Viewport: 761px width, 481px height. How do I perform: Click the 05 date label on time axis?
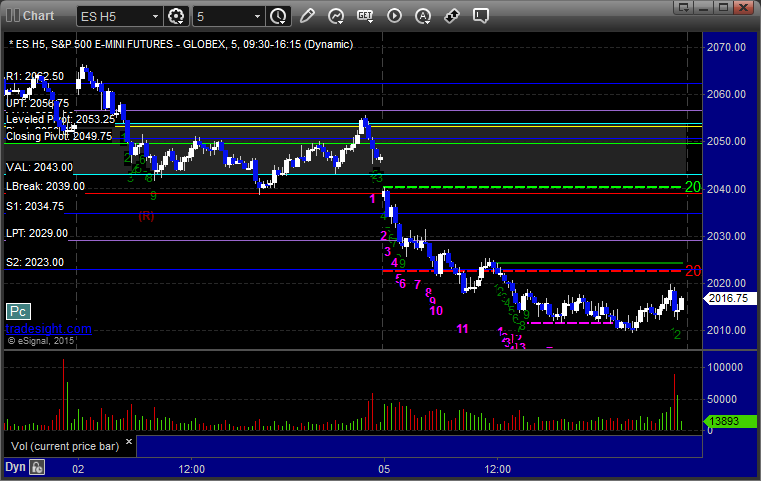coord(384,469)
